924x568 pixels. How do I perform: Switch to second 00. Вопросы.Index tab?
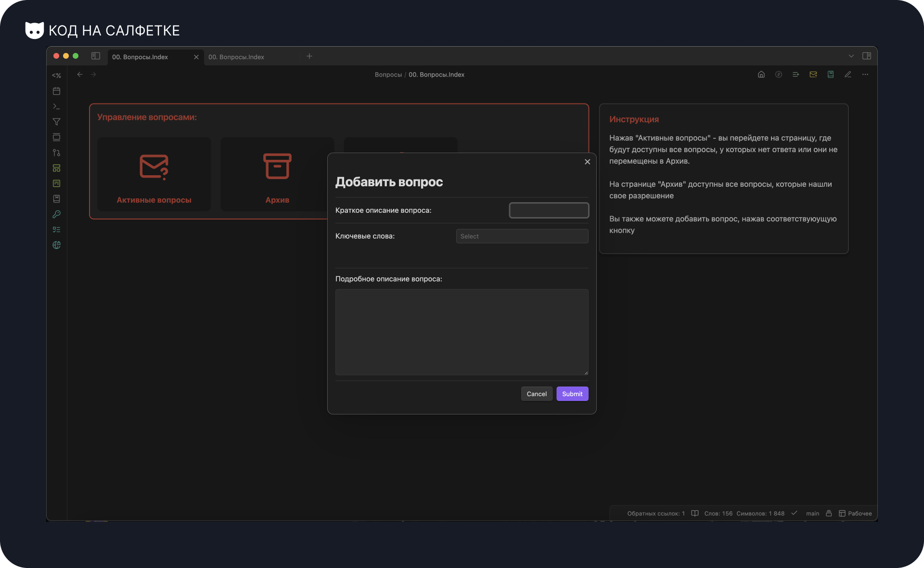point(236,57)
